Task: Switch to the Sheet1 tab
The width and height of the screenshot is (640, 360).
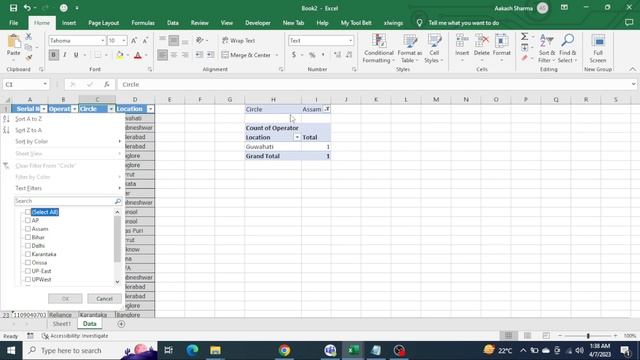Action: tap(62, 324)
